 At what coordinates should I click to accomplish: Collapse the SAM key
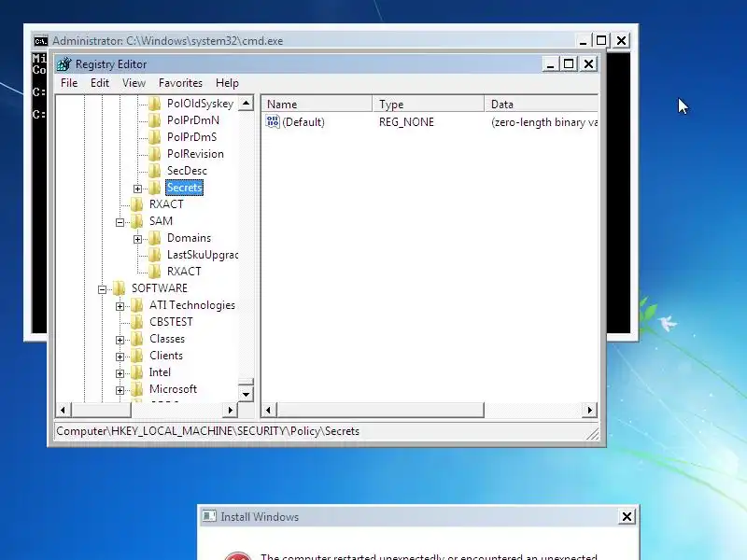point(120,222)
